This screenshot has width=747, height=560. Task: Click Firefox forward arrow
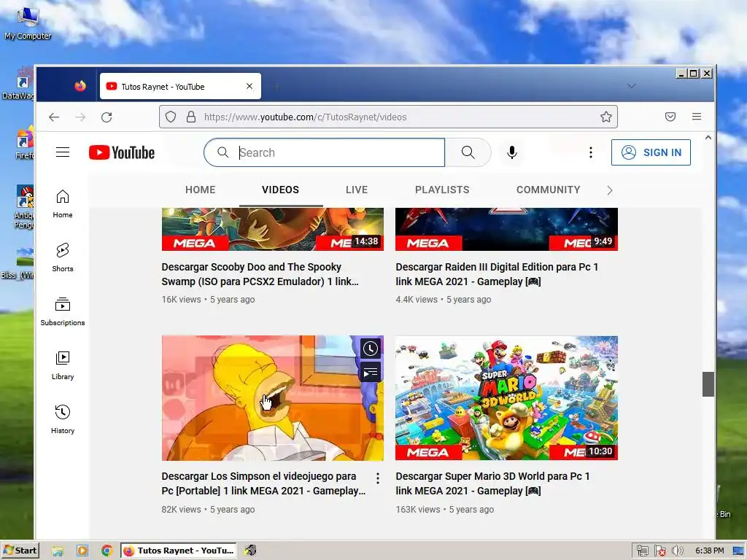(x=80, y=117)
